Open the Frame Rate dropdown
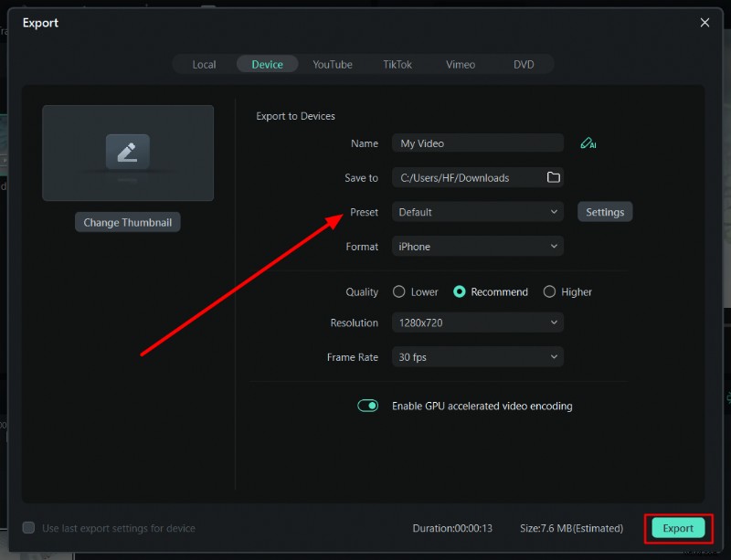 click(477, 356)
